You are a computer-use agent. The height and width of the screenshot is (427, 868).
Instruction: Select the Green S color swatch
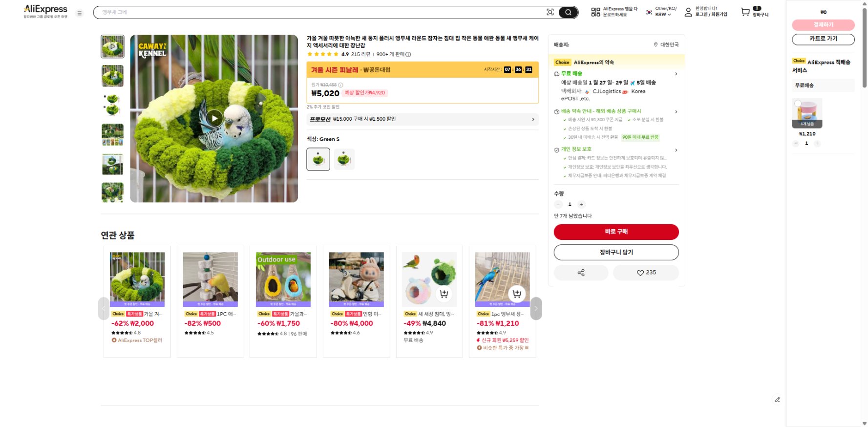[318, 159]
